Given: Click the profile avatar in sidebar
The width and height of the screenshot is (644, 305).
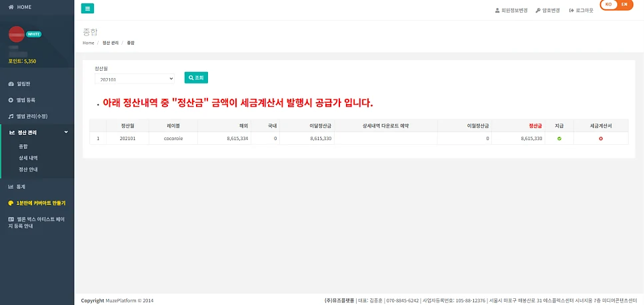Looking at the screenshot, I should [17, 34].
